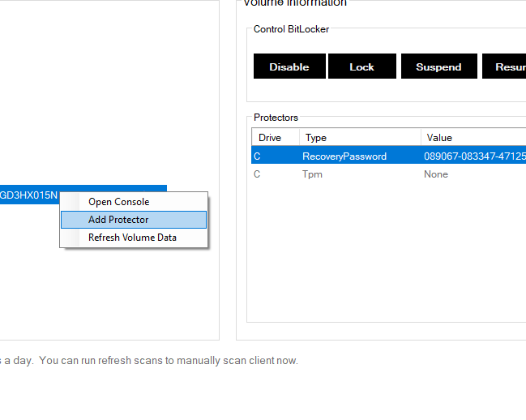Click the recovery password value 089067-083347
The image size is (526, 420).
tap(473, 156)
